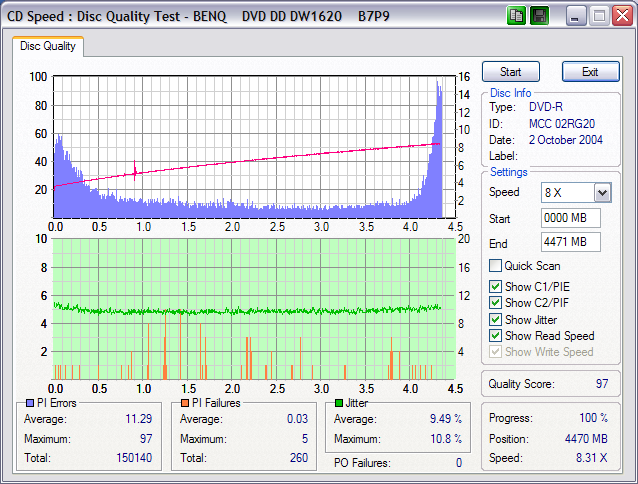This screenshot has height=484, width=638.
Task: Turn off Show Read Speed
Action: [x=495, y=336]
